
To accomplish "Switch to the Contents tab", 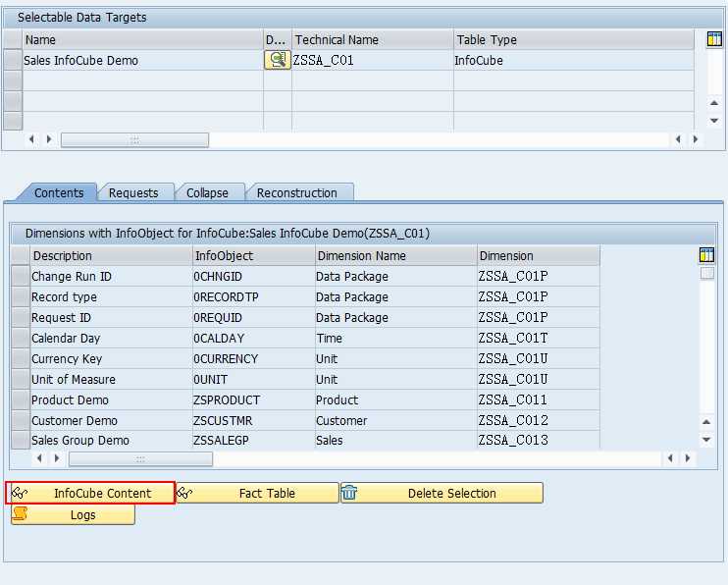I will point(59,192).
